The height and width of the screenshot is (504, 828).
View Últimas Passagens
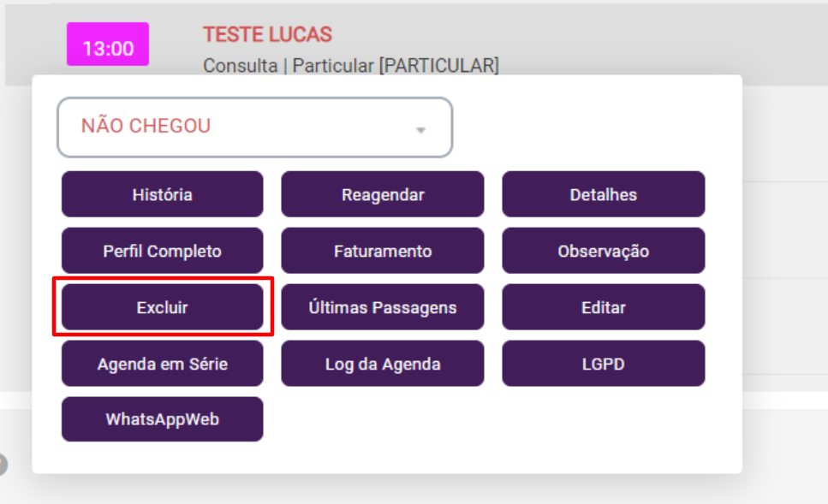tap(383, 307)
